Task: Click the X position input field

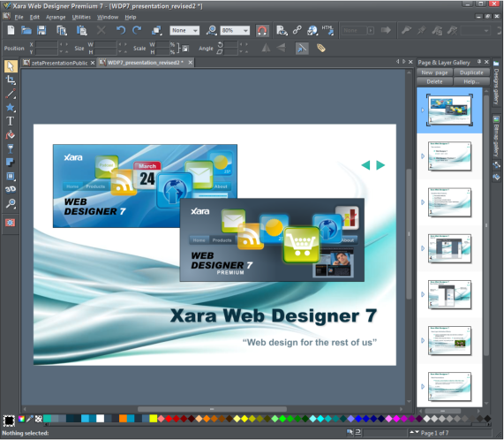Action: (x=46, y=44)
